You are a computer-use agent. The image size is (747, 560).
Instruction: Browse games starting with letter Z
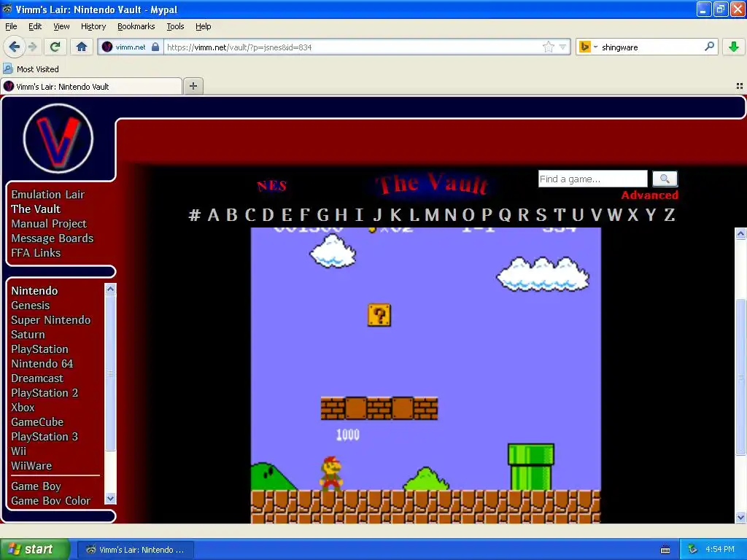coord(670,215)
